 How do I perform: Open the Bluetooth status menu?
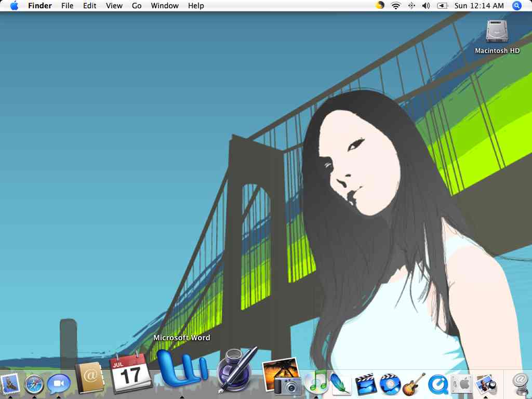tap(411, 5)
